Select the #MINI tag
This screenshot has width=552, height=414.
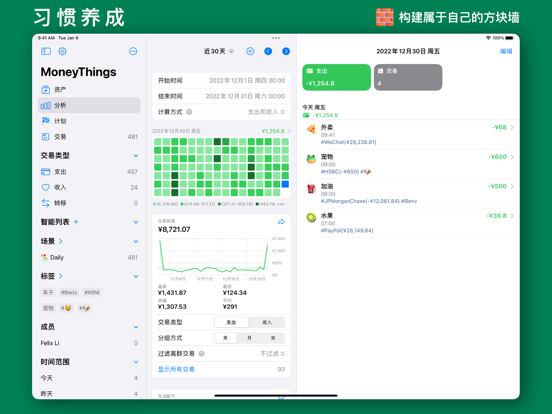[x=92, y=293]
